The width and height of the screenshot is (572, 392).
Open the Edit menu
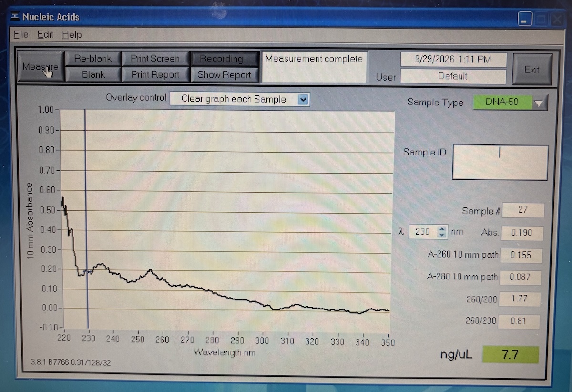pyautogui.click(x=46, y=35)
